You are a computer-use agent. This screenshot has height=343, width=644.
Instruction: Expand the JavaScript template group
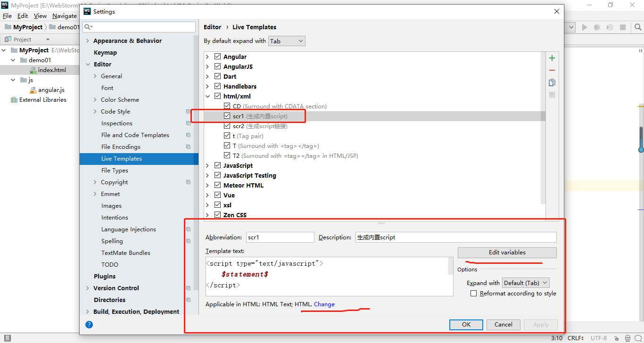207,165
